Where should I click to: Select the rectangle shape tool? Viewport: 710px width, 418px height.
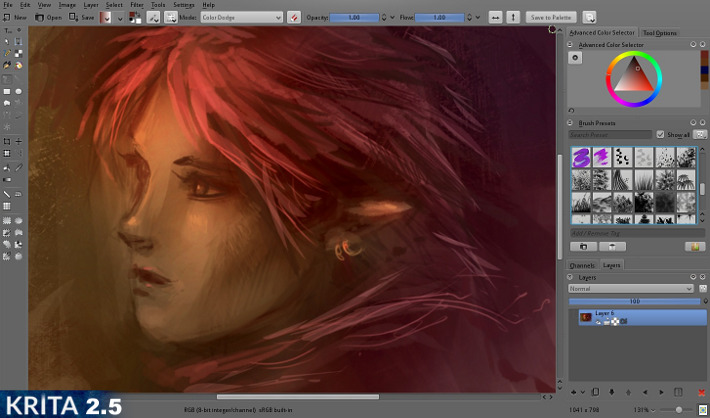pyautogui.click(x=7, y=91)
